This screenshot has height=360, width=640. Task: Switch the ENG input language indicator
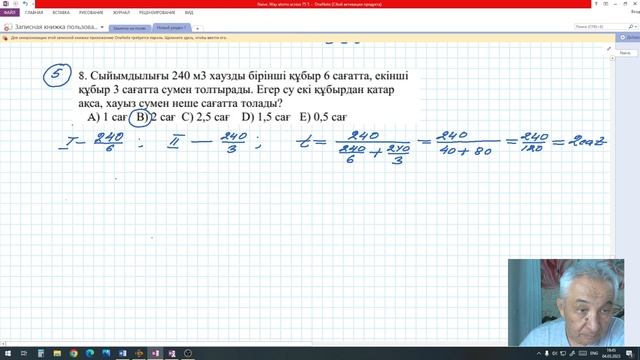[594, 353]
